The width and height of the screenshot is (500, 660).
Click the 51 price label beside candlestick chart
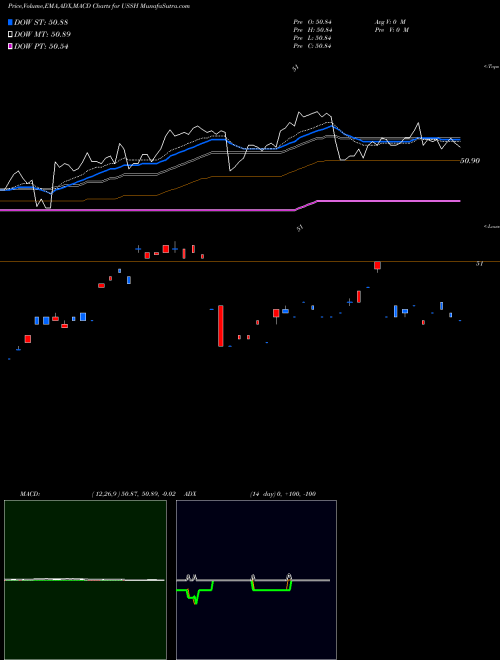[479, 264]
